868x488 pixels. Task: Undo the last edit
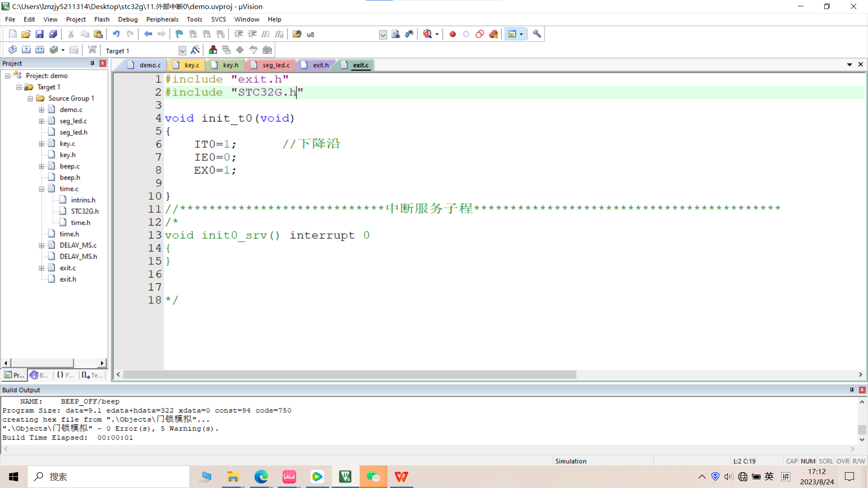tap(116, 34)
